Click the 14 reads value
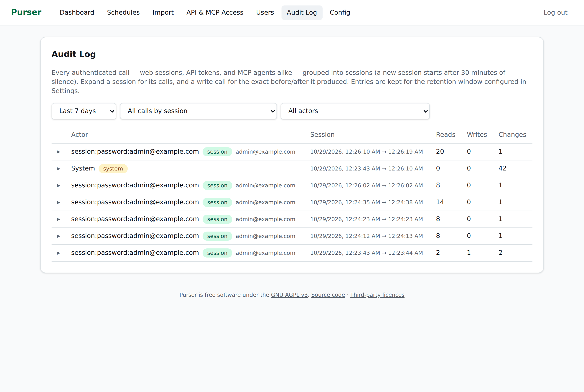 click(440, 202)
